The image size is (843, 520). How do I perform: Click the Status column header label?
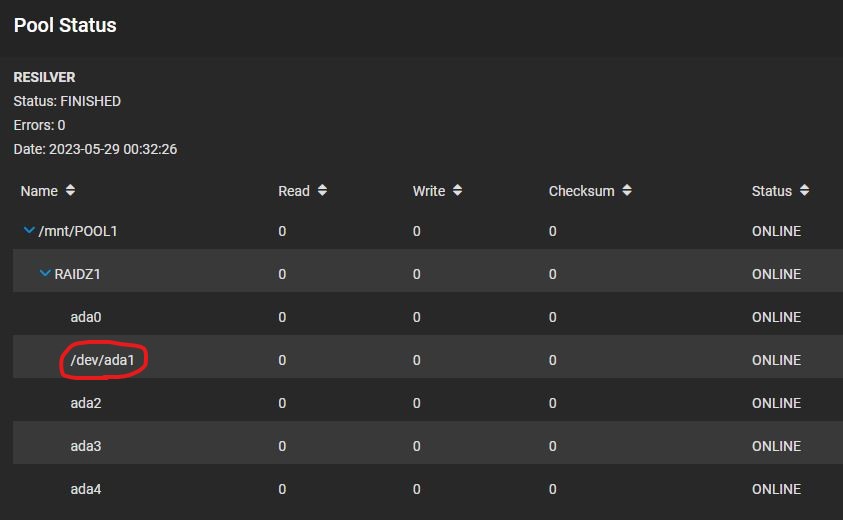coord(771,191)
